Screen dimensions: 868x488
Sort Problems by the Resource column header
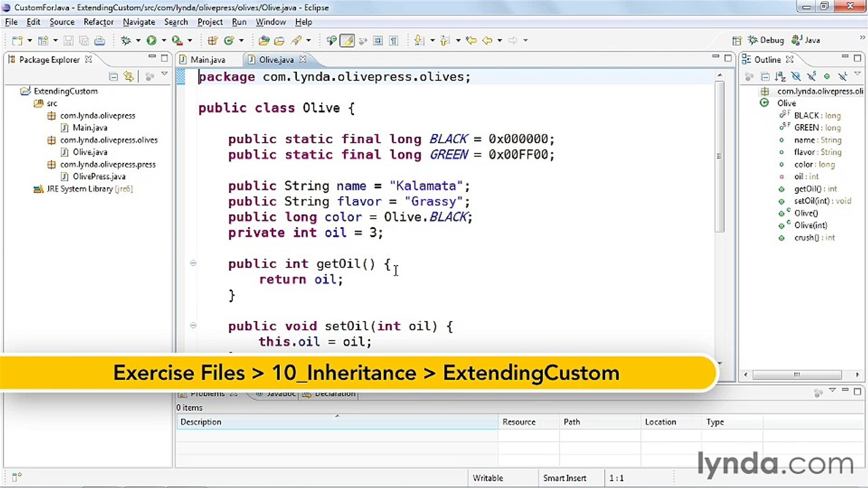tap(528, 422)
